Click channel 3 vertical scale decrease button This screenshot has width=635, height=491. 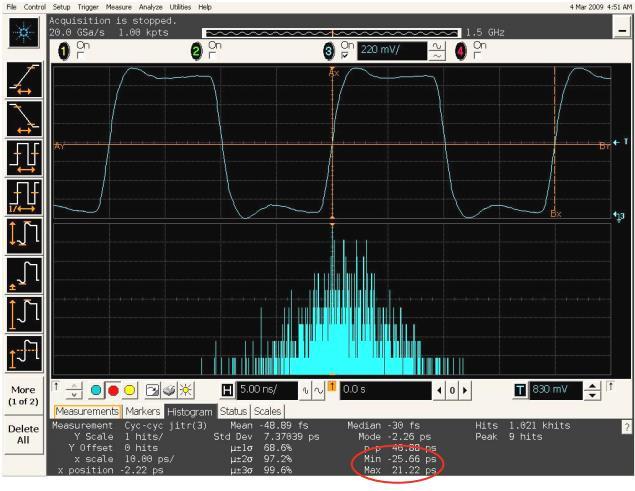coord(437,56)
